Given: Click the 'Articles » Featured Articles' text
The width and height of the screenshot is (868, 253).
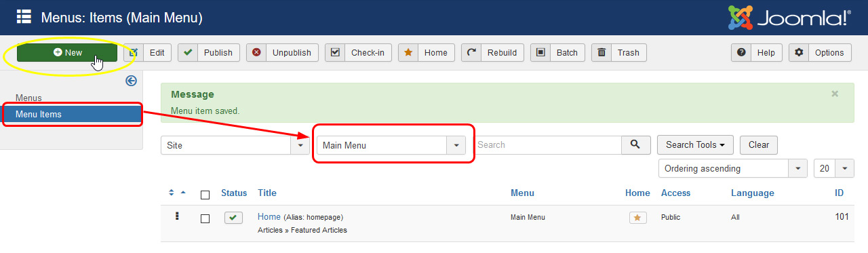Looking at the screenshot, I should (302, 230).
